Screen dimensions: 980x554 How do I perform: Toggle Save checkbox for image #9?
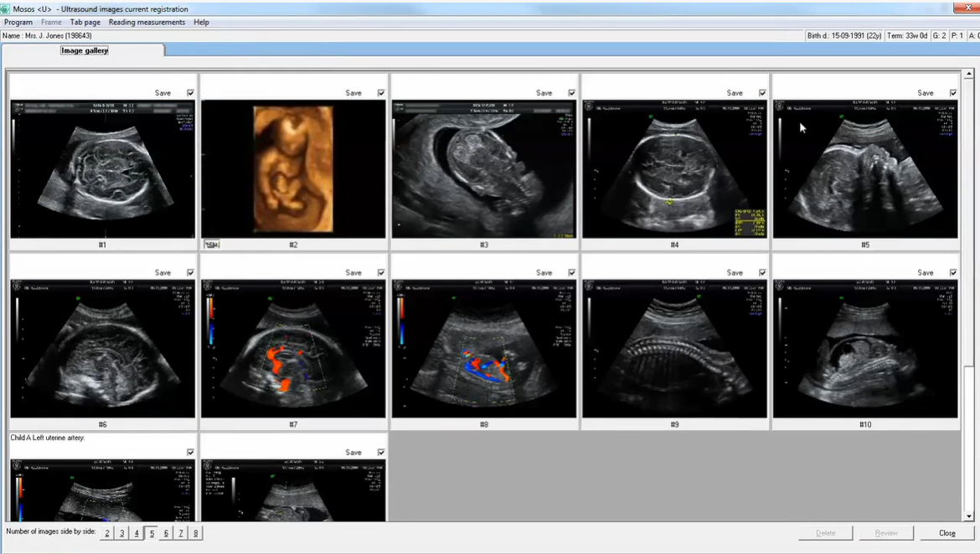point(762,272)
